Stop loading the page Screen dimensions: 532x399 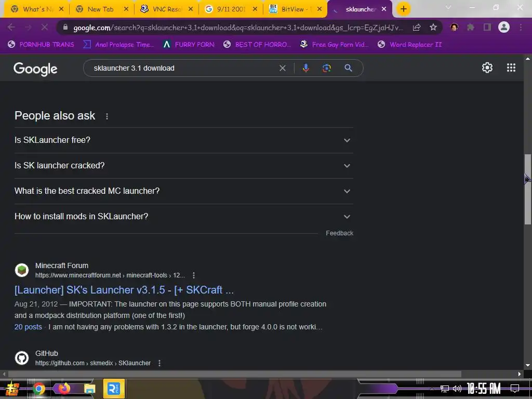(x=45, y=28)
